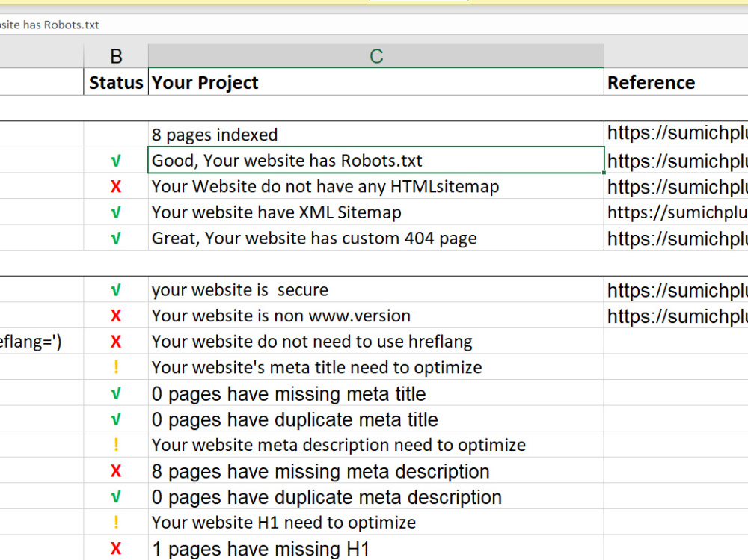Click red X in the missing H1 row
The height and width of the screenshot is (560, 748).
click(x=116, y=548)
